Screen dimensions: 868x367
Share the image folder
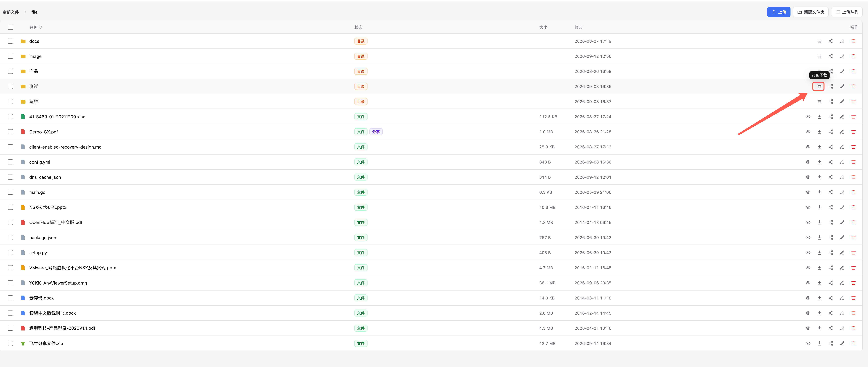[x=831, y=56]
